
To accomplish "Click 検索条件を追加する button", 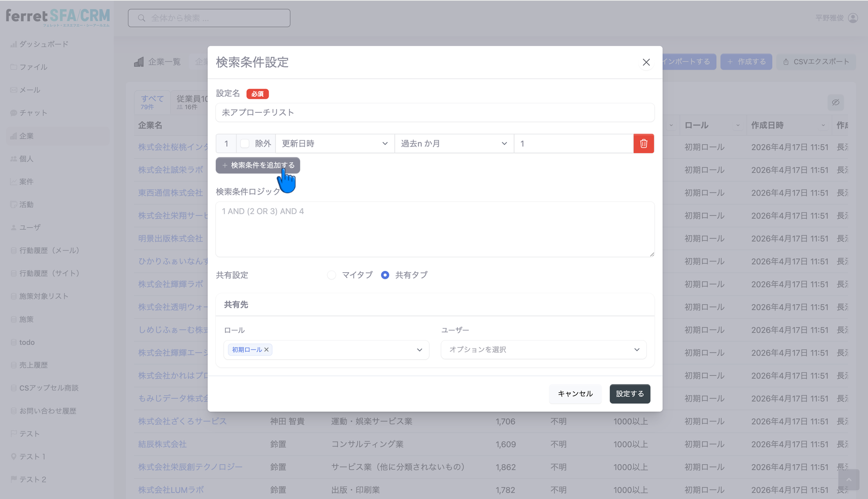I will point(258,165).
